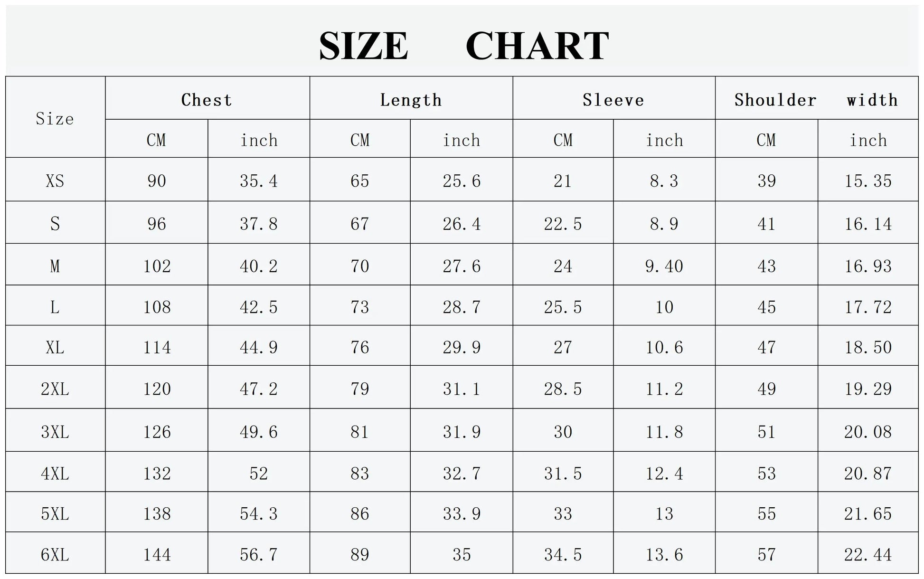The height and width of the screenshot is (579, 924).
Task: Select the M size row label
Action: [55, 266]
